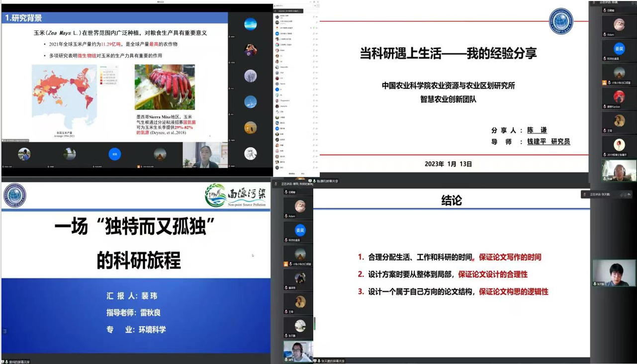The width and height of the screenshot is (637, 364).
Task: Click the webcam video at the bottom of the top-right panel
Action: click(619, 171)
